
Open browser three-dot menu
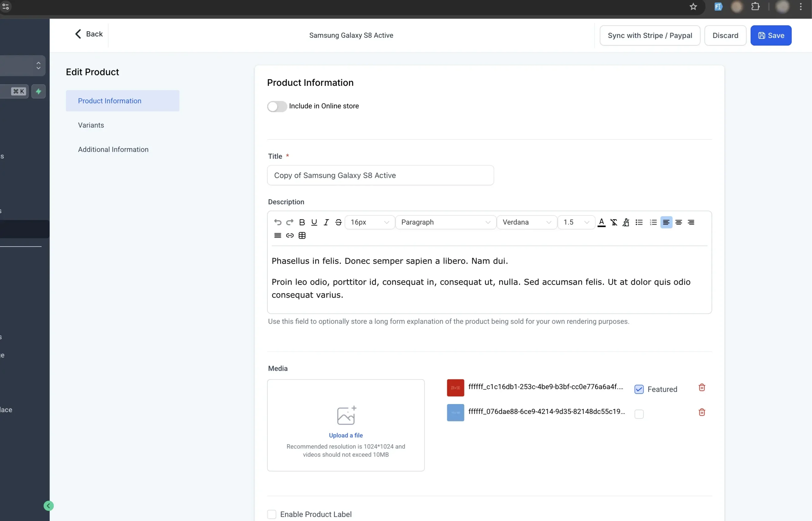801,6
